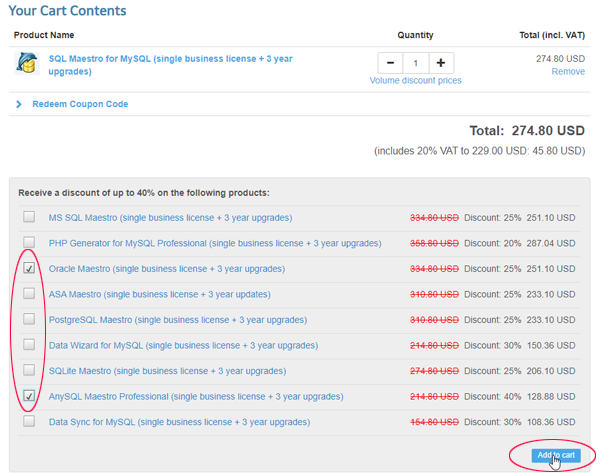Click the 150.36 USD discounted price
This screenshot has height=473, width=600.
pos(551,346)
